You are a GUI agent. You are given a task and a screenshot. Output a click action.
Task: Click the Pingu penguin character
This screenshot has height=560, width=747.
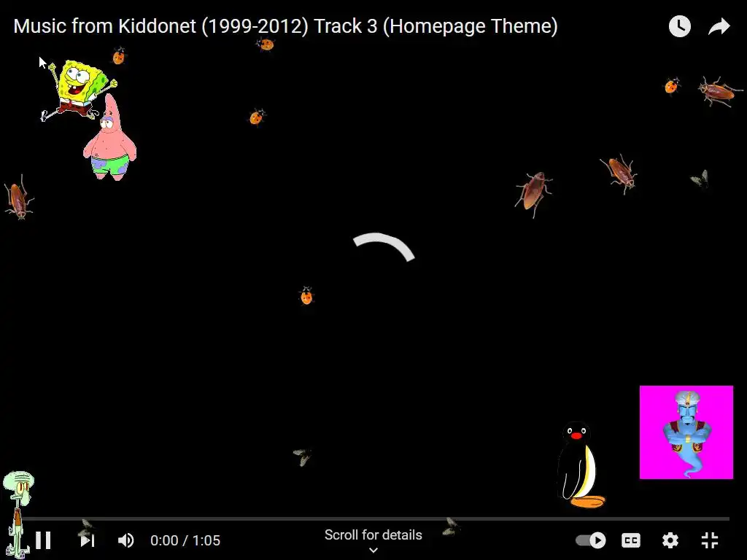580,464
